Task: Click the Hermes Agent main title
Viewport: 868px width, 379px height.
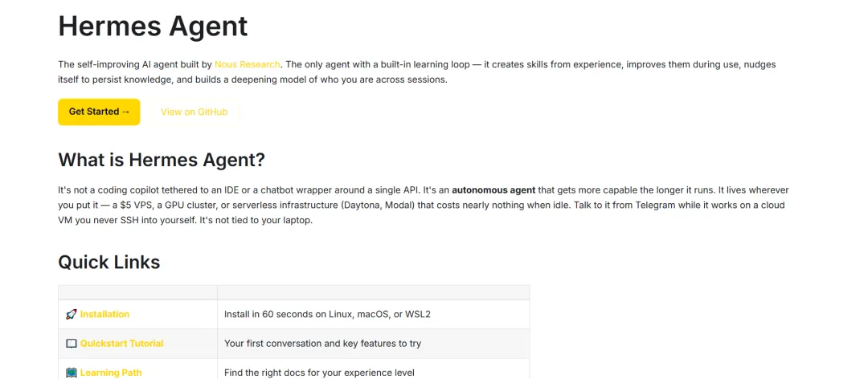Action: coord(153,26)
